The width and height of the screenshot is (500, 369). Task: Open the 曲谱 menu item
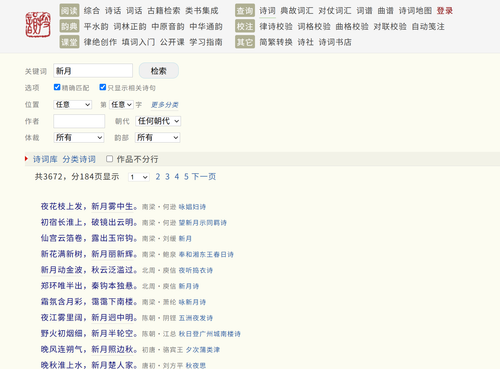386,11
